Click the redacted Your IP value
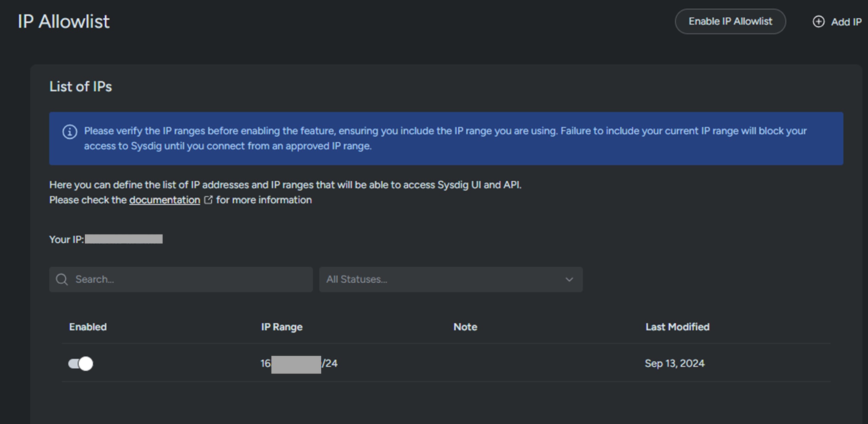This screenshot has width=868, height=424. [124, 239]
